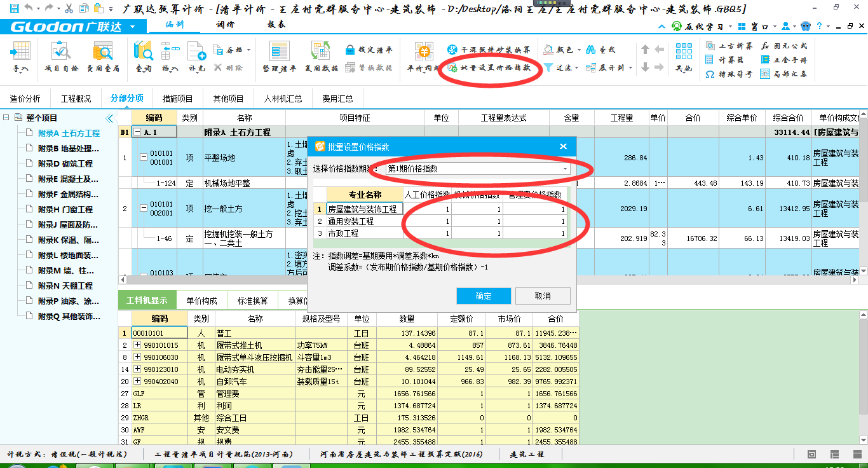This screenshot has height=468, width=868.
Task: Switch to 标准换算 lower tab
Action: point(252,301)
